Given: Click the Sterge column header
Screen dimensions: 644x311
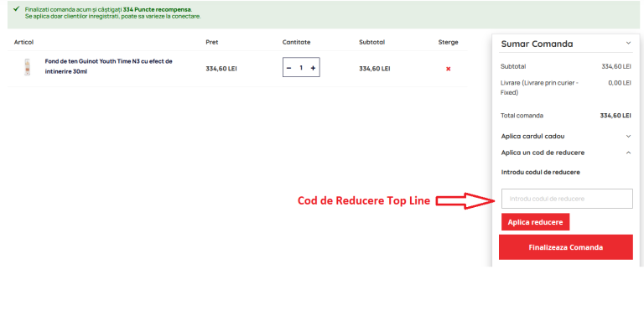Looking at the screenshot, I should (448, 42).
